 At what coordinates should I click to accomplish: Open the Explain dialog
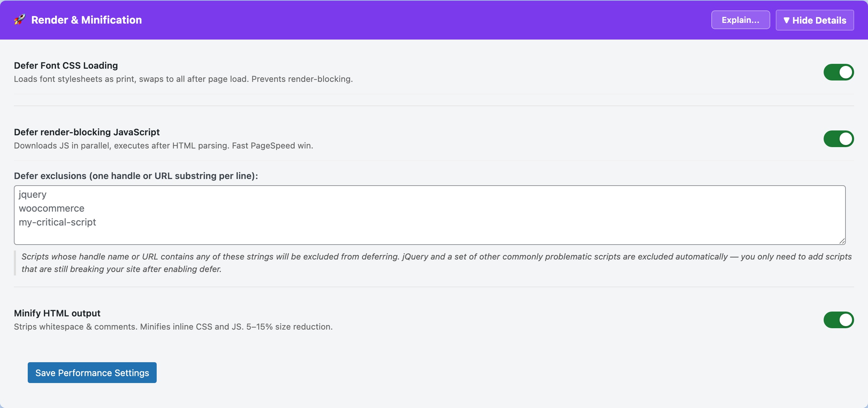pos(740,20)
